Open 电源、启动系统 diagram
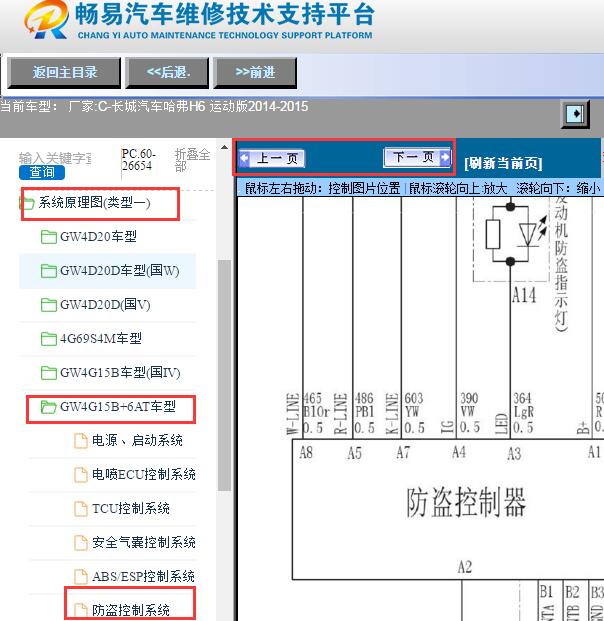The image size is (604, 621). [137, 441]
